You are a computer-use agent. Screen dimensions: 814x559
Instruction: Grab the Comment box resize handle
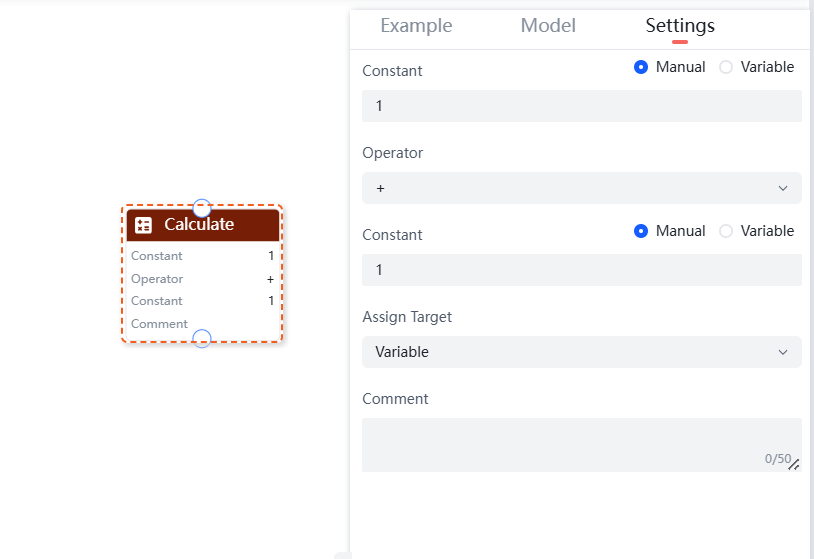[x=793, y=464]
